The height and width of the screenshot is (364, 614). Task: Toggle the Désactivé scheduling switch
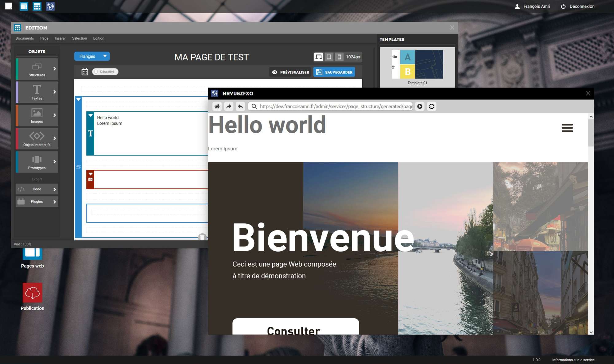[x=105, y=72]
